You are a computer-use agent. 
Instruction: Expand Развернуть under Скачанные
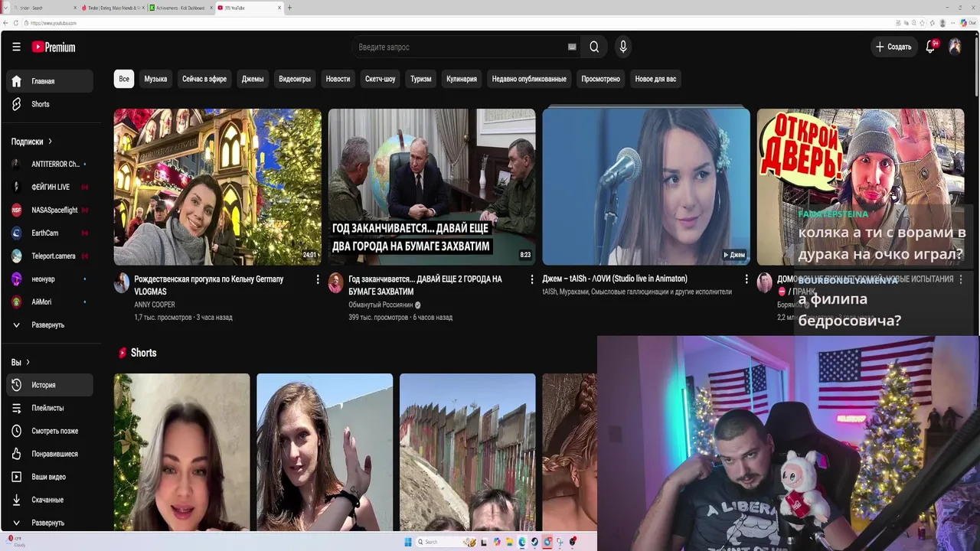click(50, 523)
